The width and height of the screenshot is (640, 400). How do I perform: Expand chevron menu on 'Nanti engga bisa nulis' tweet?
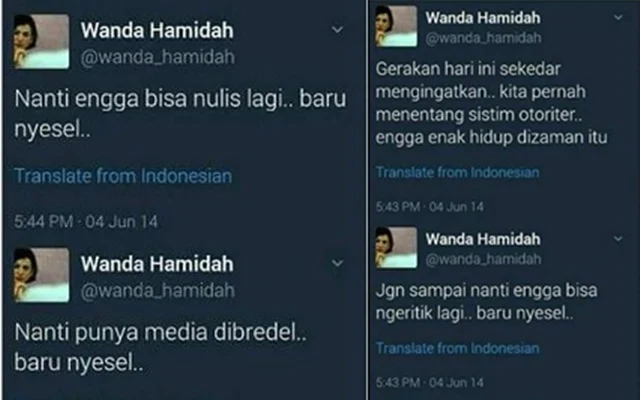pos(337,30)
